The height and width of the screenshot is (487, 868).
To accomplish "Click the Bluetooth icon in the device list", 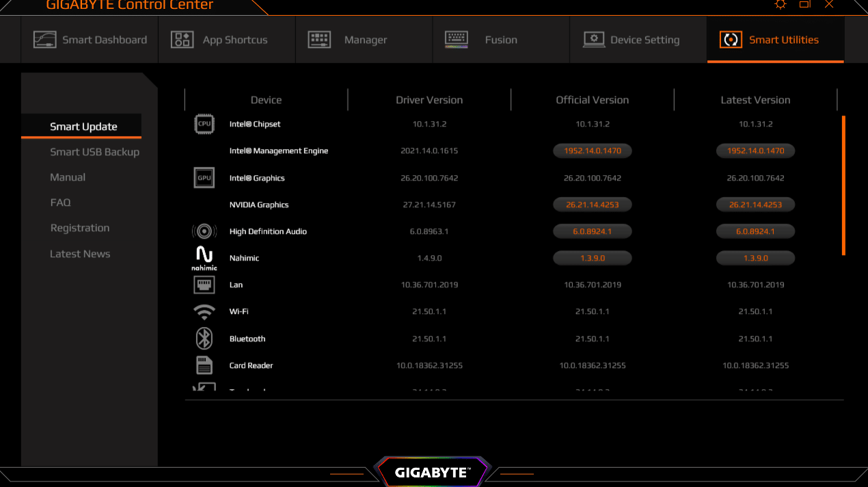I will click(x=204, y=339).
